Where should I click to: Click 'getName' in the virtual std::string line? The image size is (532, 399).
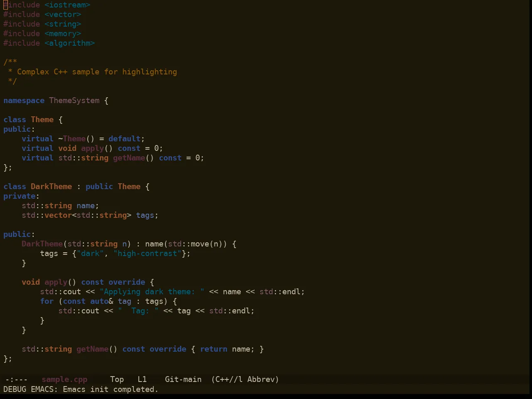[x=129, y=158]
